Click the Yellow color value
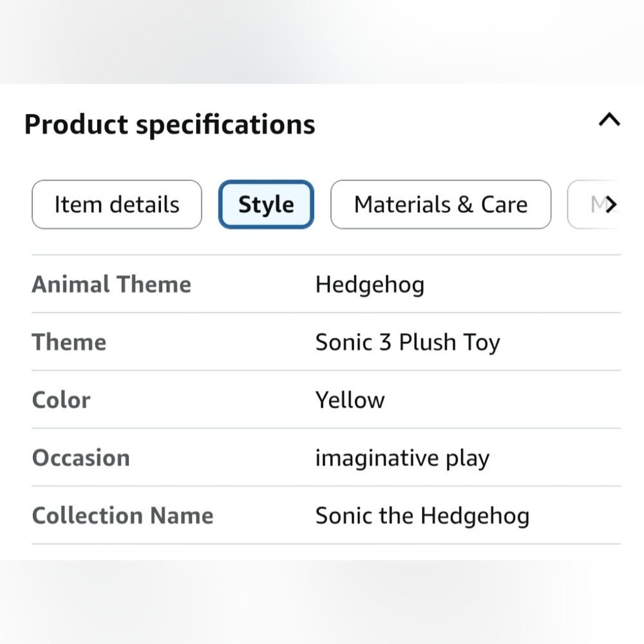 point(350,400)
